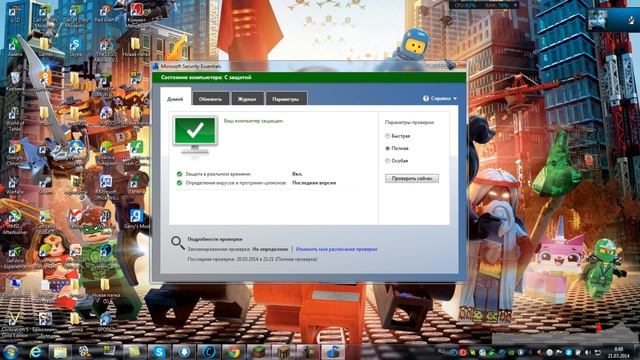Screen dimensions: 640x360
Task: Click the 'Параметры проверки' heading
Action: click(x=409, y=122)
